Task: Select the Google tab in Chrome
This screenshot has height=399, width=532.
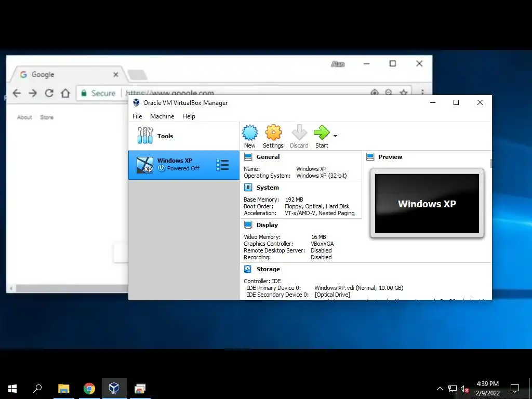Action: (x=68, y=74)
